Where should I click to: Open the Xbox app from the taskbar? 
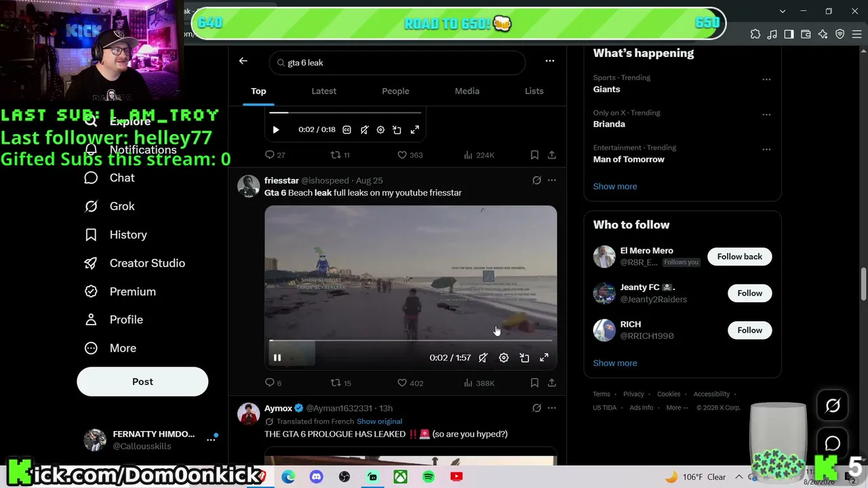pos(401,477)
